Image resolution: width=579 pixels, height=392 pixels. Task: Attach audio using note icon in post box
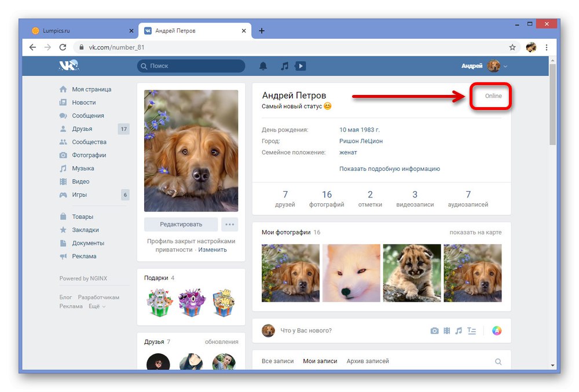point(458,331)
